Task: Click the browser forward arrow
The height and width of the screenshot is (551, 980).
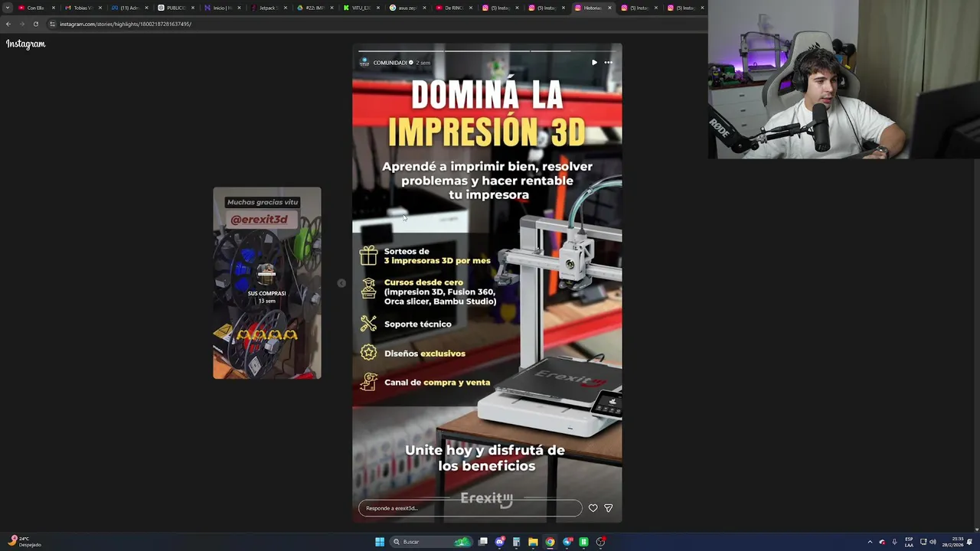Action: pos(21,24)
